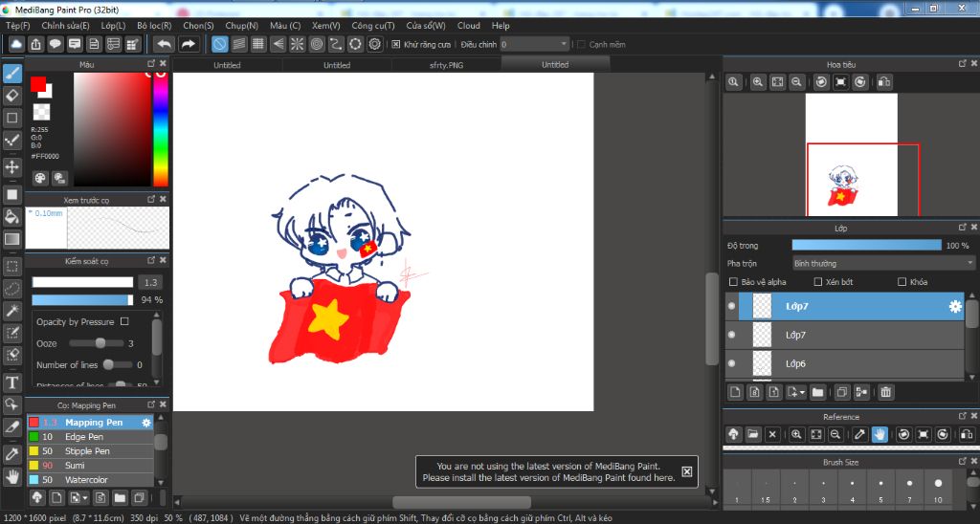Select the Edge Pen brush
Image resolution: width=980 pixels, height=524 pixels.
(x=91, y=437)
